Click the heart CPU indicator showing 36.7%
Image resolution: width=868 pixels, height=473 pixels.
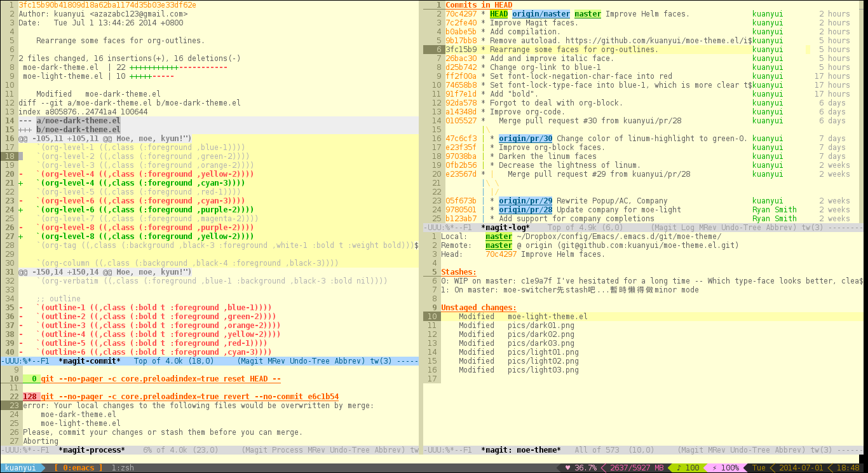click(x=581, y=468)
